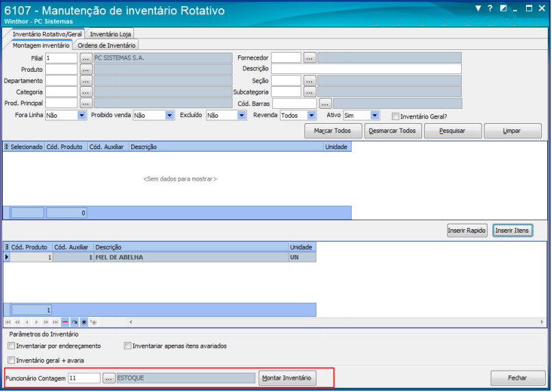Jump forward a page of grid records
This screenshot has width=552, height=392.
pos(46,322)
